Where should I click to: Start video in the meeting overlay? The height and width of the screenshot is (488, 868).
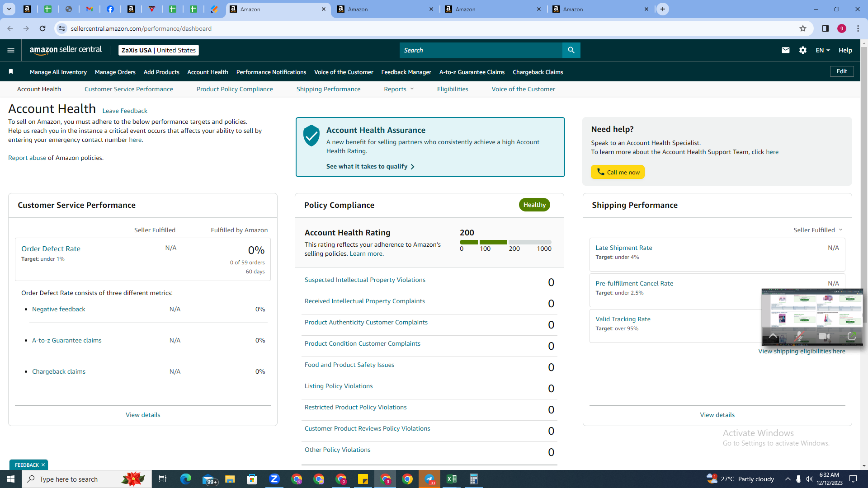click(x=824, y=336)
